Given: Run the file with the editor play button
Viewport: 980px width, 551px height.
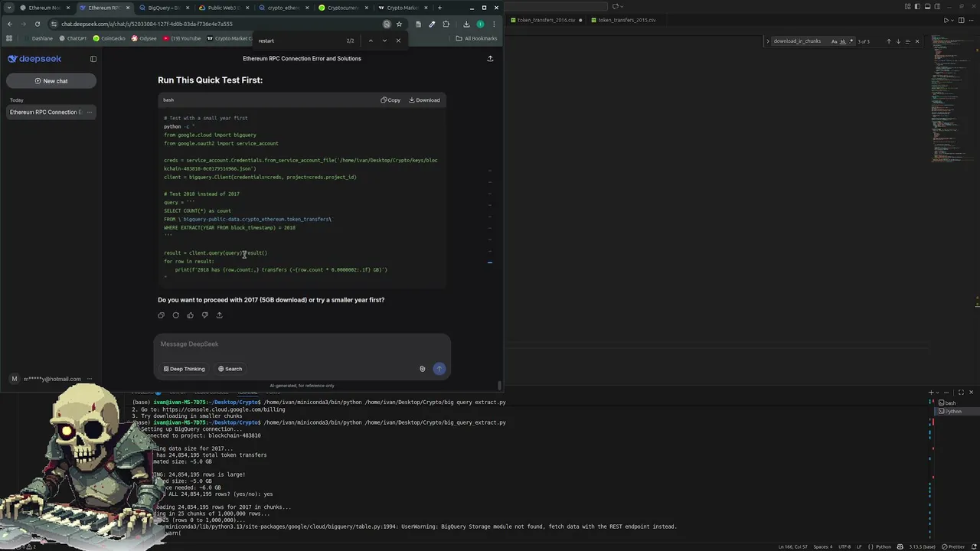Looking at the screenshot, I should tap(946, 20).
